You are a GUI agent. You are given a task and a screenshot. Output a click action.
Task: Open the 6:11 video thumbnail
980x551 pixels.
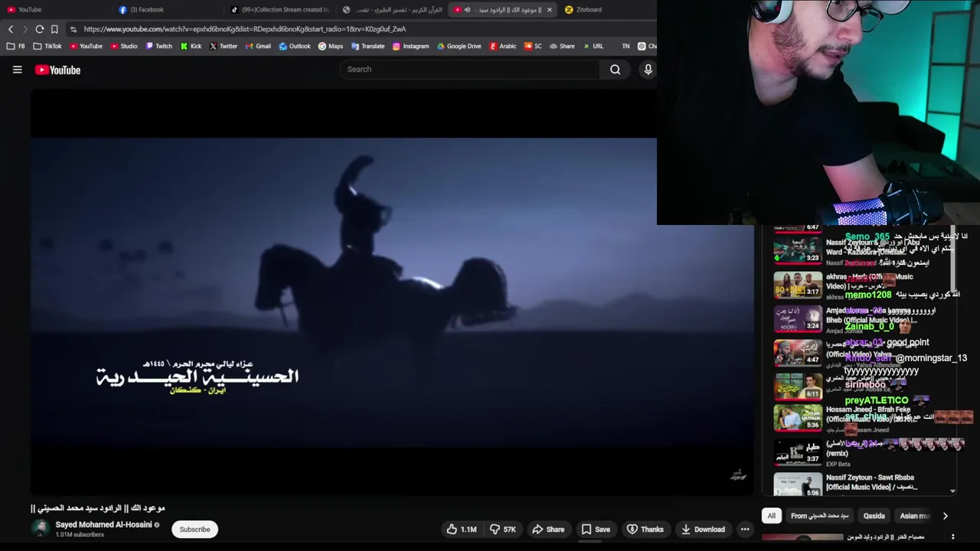click(798, 386)
